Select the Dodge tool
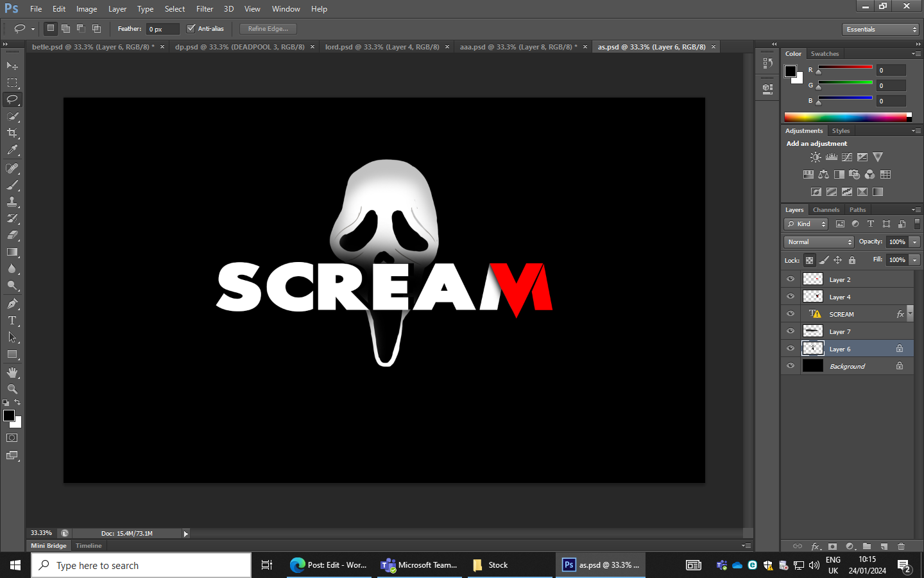The image size is (924, 578). point(12,285)
